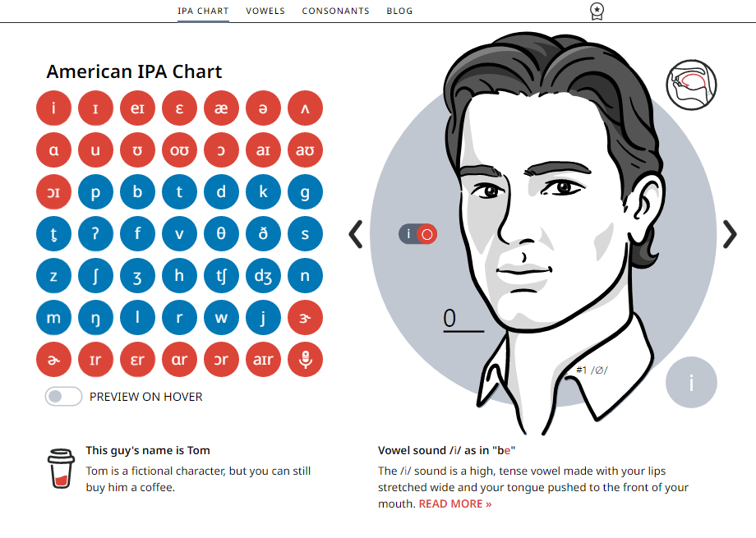
Task: Select the /ɛr/ sound circle
Action: (x=137, y=360)
